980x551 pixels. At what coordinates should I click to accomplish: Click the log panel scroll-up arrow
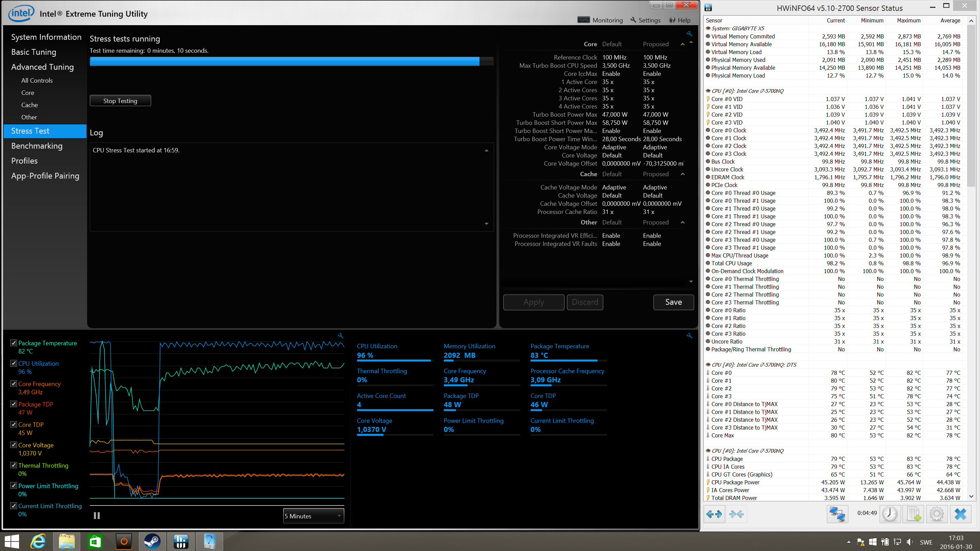coord(487,151)
